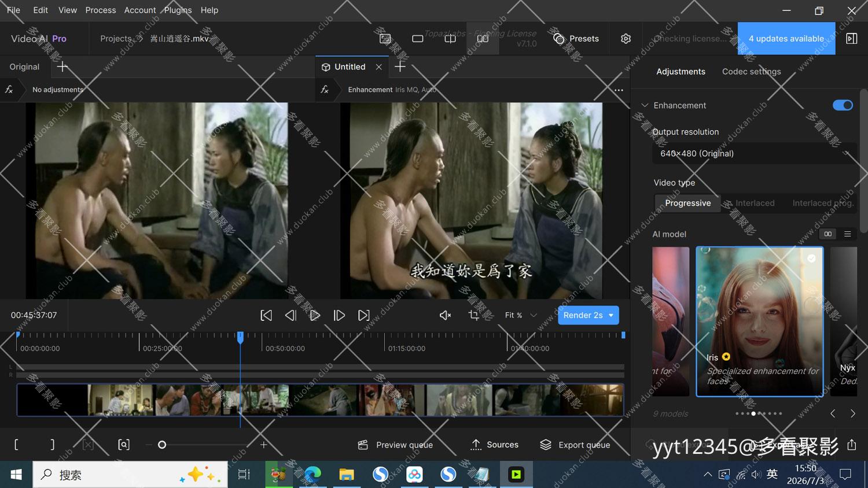Open the Help menu
Screen dimensions: 868x488
209,10
